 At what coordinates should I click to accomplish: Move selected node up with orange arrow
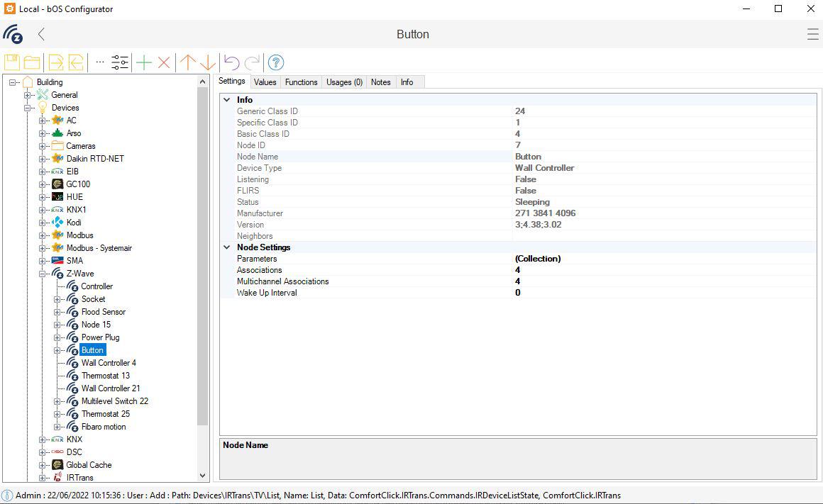coord(187,62)
